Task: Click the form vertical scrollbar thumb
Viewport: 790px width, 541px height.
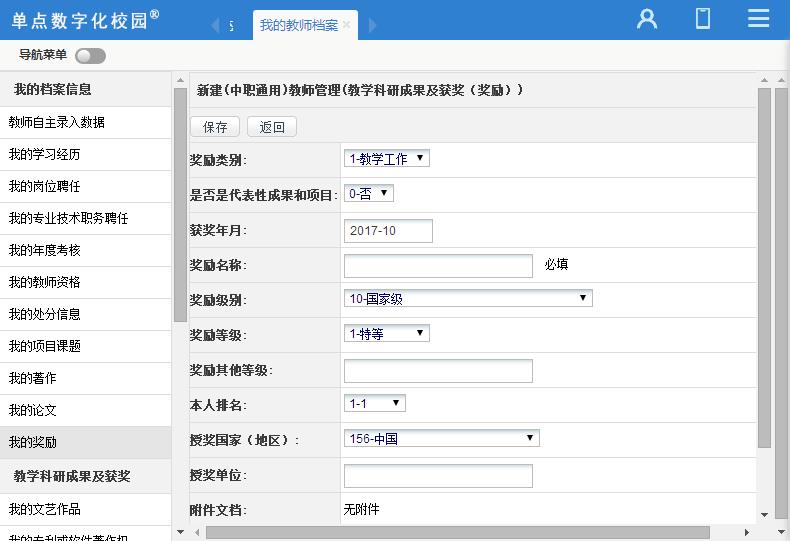Action: (x=764, y=267)
